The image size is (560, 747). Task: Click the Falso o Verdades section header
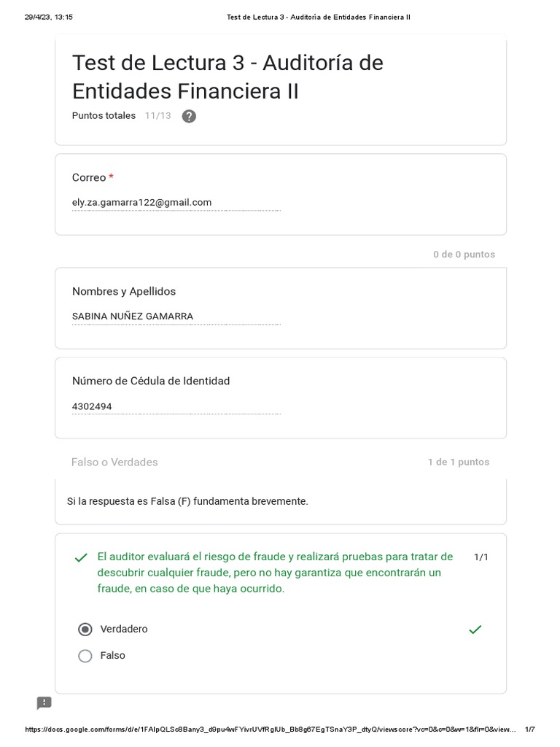point(114,462)
